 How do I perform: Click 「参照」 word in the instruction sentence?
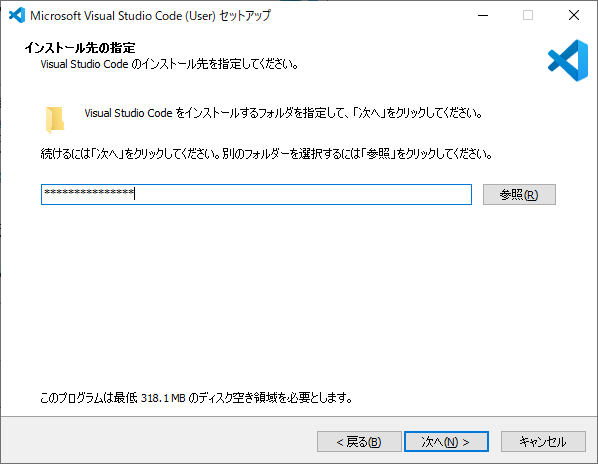(379, 154)
